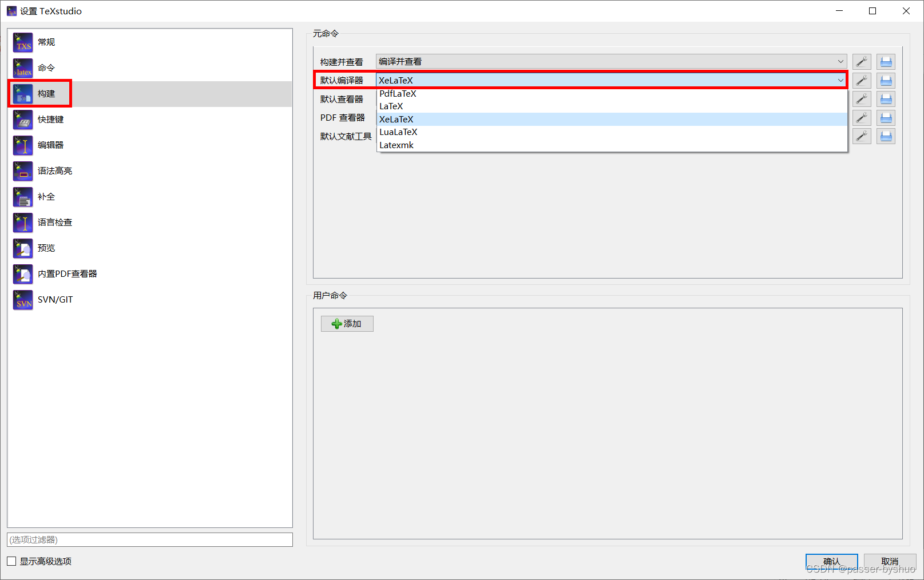Click the blue reset icon for 默认文献工具 row
The width and height of the screenshot is (924, 580).
886,136
